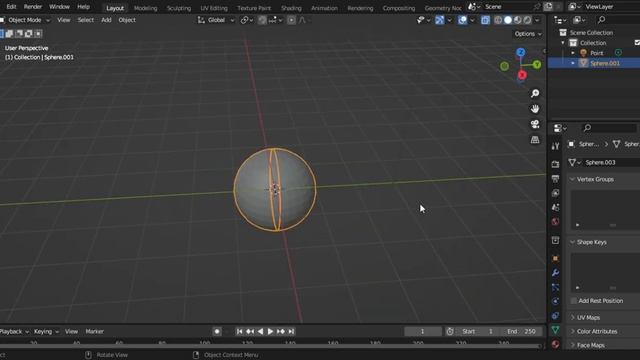This screenshot has width=640, height=360.
Task: Open the Global transform orientation dropdown
Action: (x=216, y=20)
